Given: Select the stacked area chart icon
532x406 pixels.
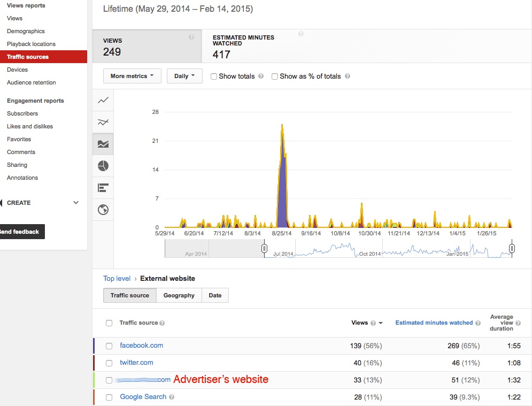Looking at the screenshot, I should pos(103,143).
